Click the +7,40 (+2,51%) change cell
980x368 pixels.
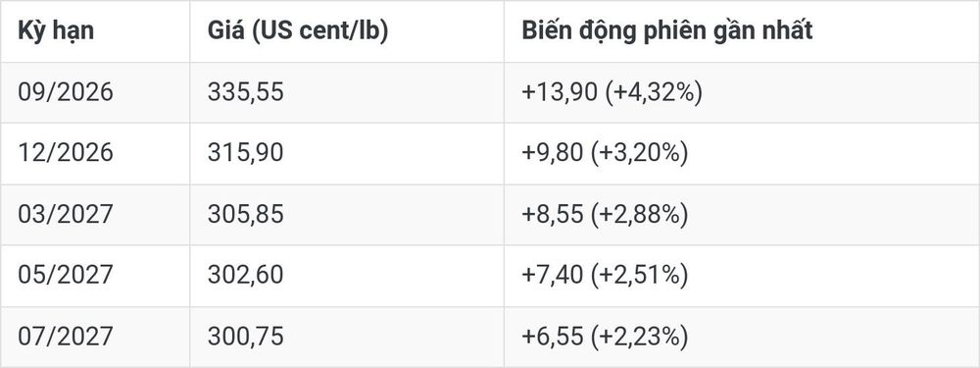pos(605,275)
